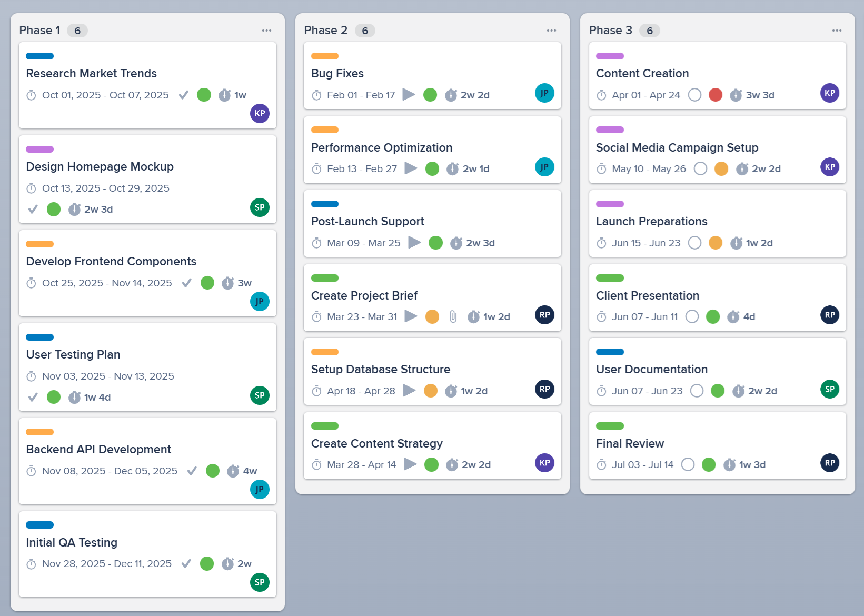Viewport: 864px width, 616px height.
Task: Toggle the empty status circle on Launch Preparations
Action: click(x=695, y=243)
